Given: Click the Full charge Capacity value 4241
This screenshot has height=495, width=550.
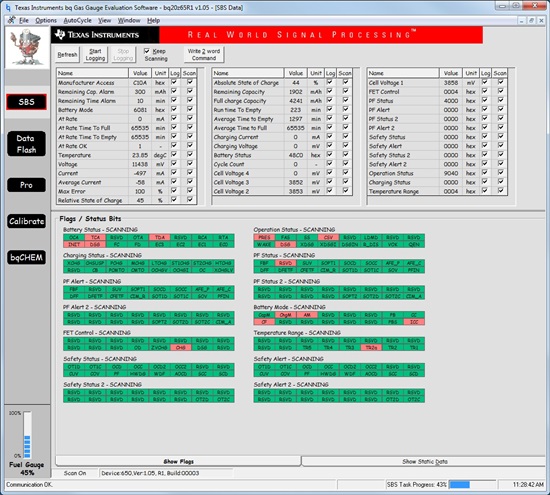Looking at the screenshot, I should pos(296,101).
